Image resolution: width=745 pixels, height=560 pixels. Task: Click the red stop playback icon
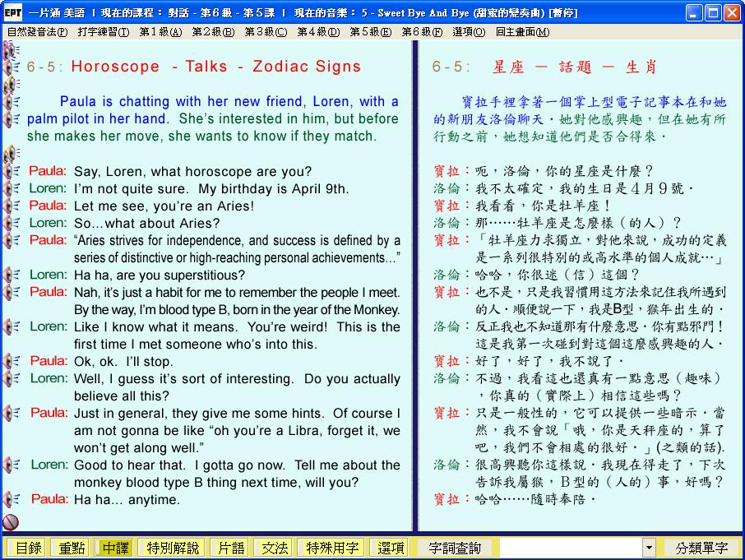(11, 521)
